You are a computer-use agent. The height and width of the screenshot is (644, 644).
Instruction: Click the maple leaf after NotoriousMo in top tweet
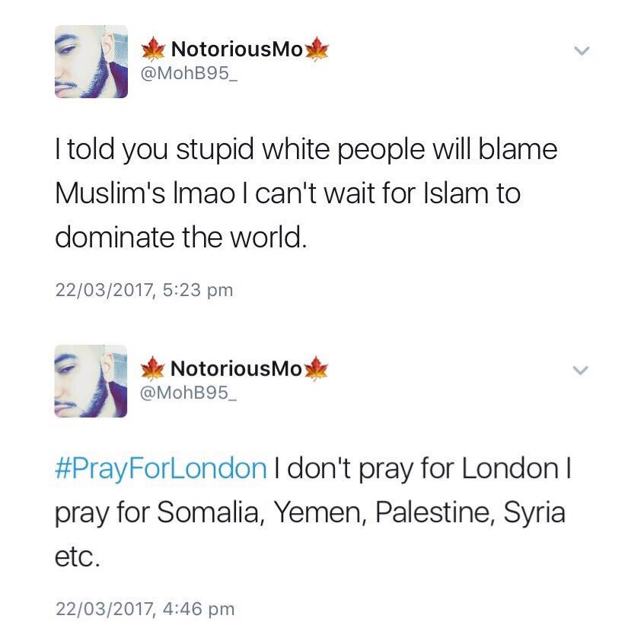[x=317, y=49]
